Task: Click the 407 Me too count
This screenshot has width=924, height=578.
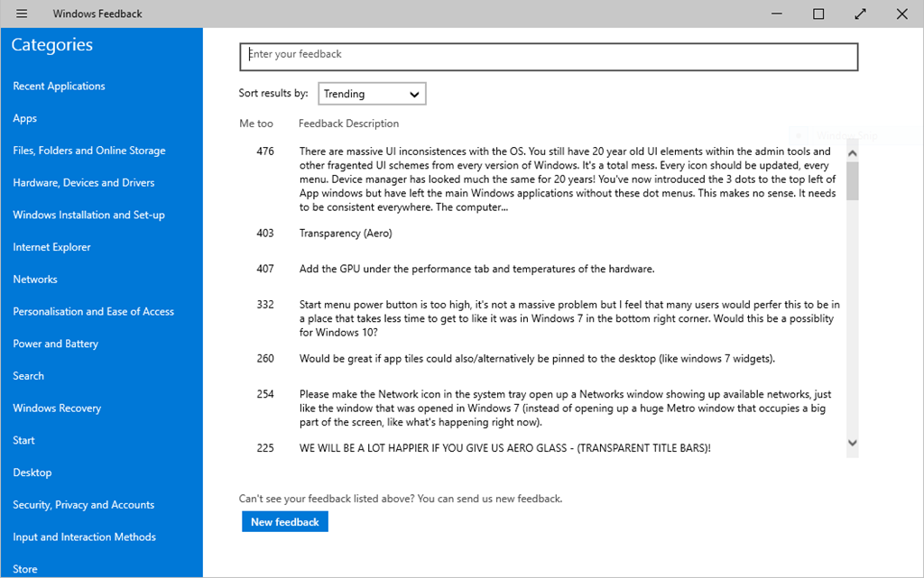Action: coord(265,269)
